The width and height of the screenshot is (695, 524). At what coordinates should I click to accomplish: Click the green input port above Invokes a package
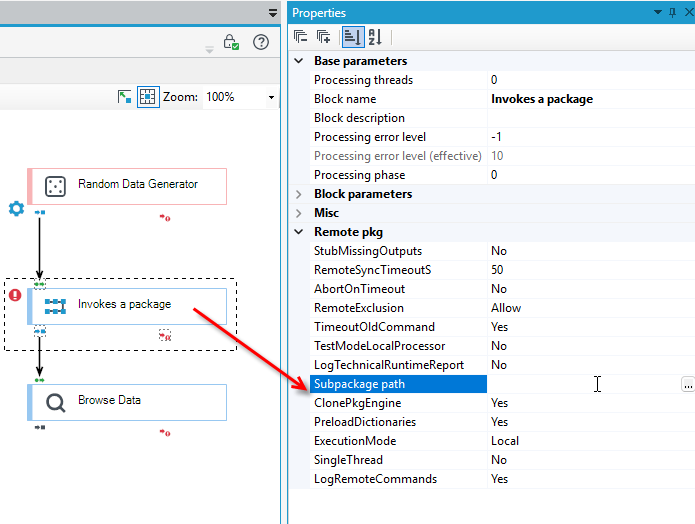(x=39, y=284)
